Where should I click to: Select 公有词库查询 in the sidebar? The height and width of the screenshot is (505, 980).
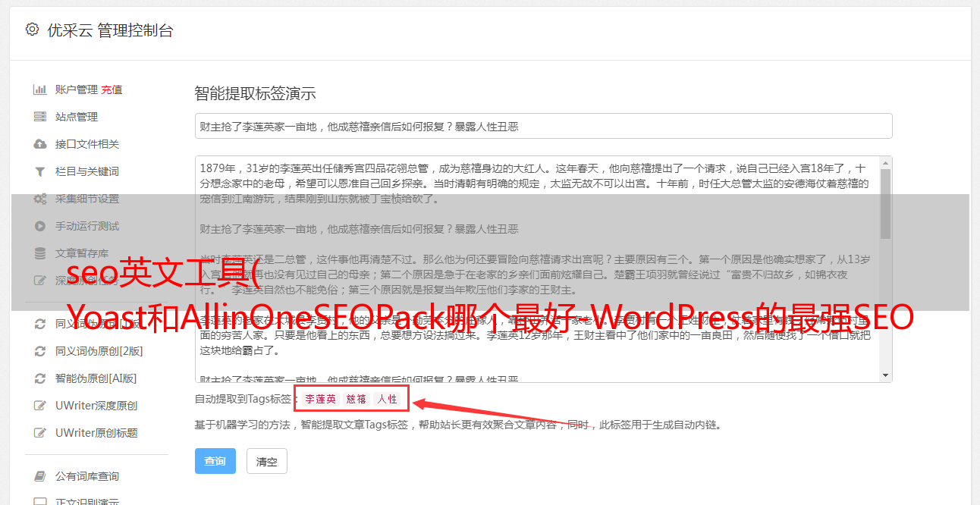87,476
